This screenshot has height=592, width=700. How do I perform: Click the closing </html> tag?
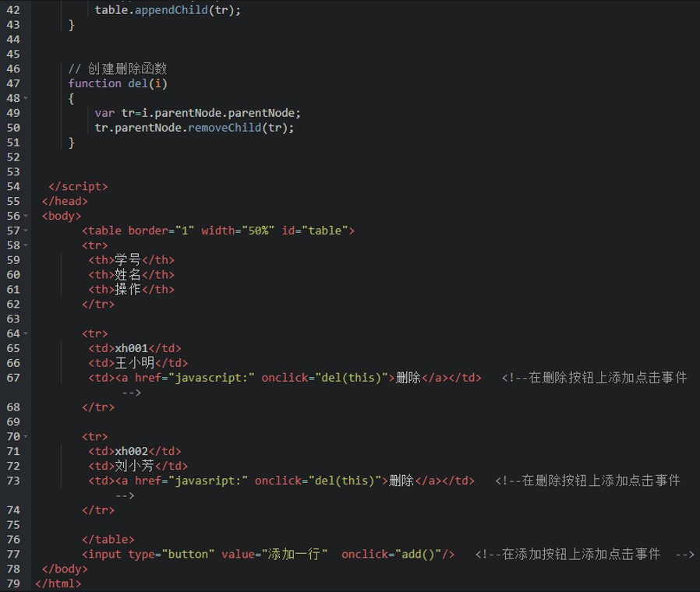[58, 583]
